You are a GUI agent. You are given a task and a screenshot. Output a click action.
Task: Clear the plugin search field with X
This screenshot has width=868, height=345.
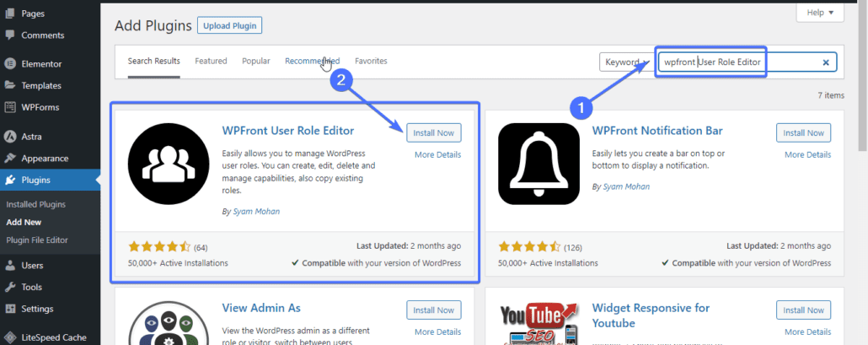tap(825, 62)
